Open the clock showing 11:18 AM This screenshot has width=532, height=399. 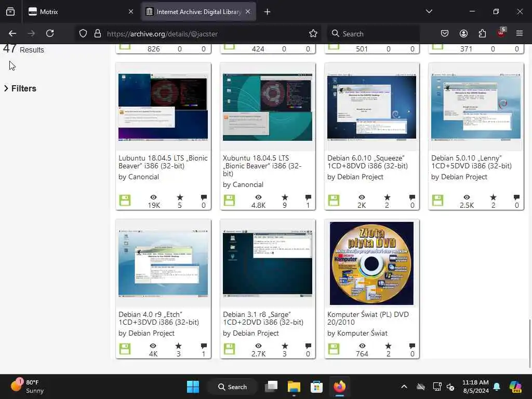click(x=475, y=387)
